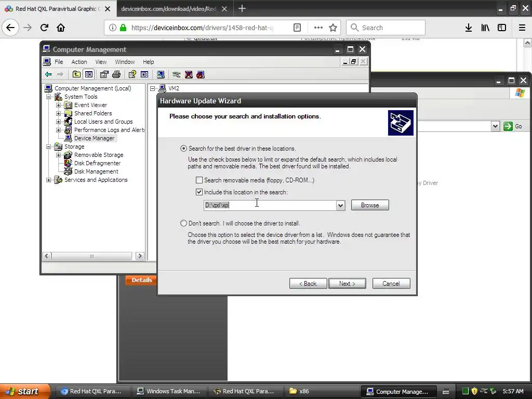The height and width of the screenshot is (399, 532).
Task: Open location path dropdown arrow
Action: 340,205
